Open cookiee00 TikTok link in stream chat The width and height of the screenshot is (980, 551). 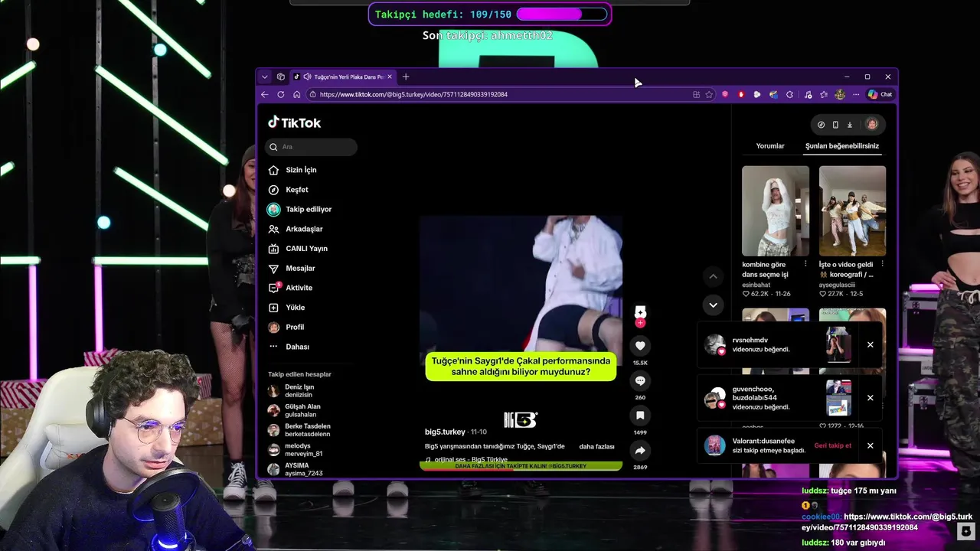(887, 522)
